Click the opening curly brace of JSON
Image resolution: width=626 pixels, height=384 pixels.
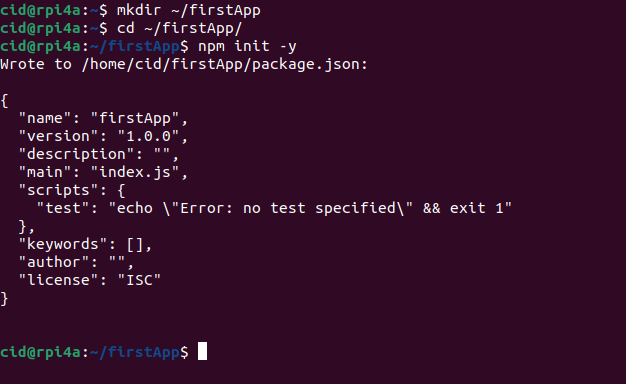click(x=4, y=101)
